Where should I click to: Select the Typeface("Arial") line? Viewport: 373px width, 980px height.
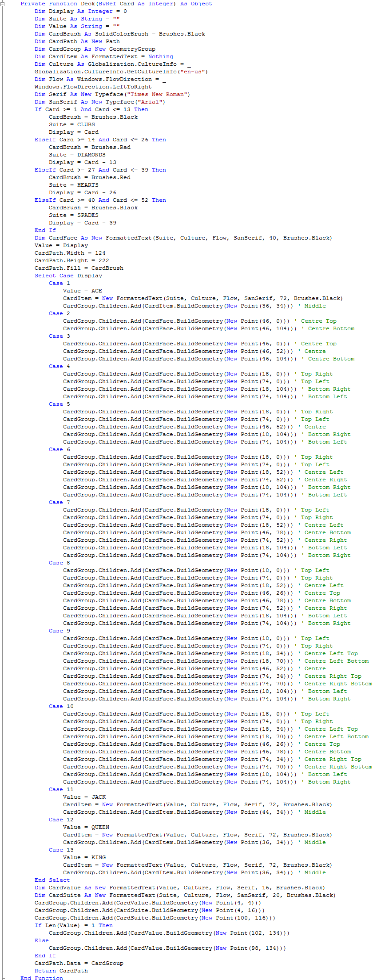coord(100,102)
